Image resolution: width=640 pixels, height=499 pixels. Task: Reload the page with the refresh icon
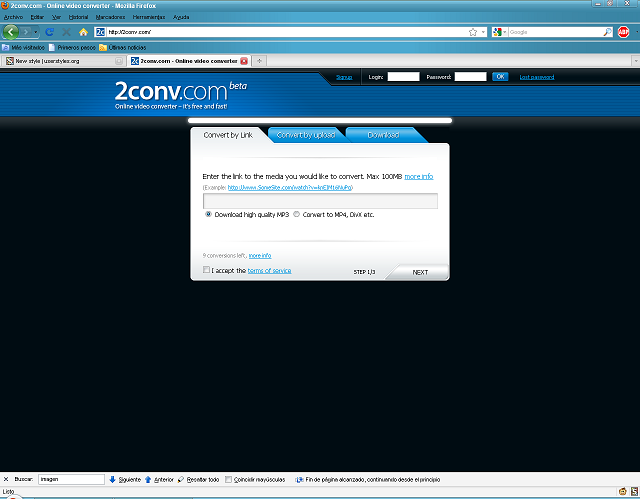(50, 32)
